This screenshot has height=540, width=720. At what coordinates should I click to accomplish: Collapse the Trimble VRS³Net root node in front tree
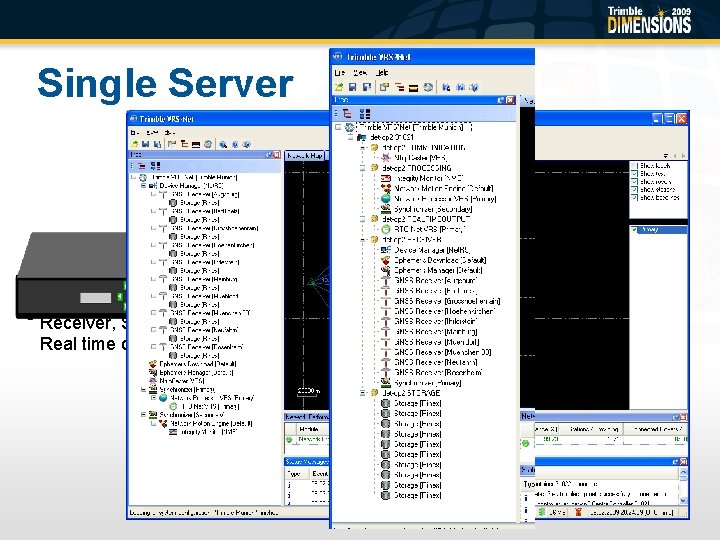coord(338,127)
